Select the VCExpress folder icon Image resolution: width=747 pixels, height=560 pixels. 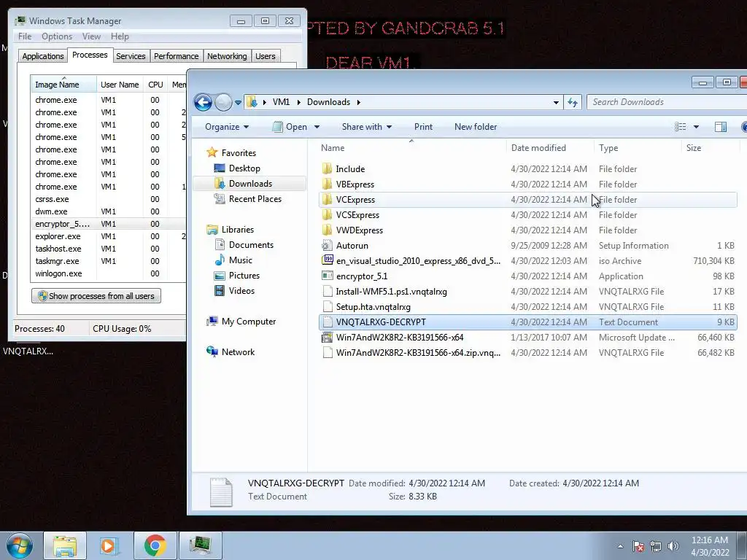pyautogui.click(x=327, y=200)
